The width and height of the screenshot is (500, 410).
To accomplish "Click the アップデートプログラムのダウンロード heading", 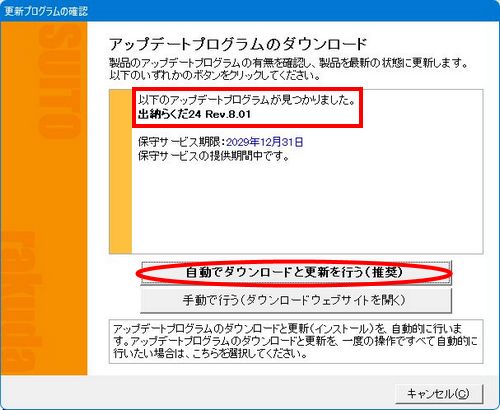I will point(238,44).
